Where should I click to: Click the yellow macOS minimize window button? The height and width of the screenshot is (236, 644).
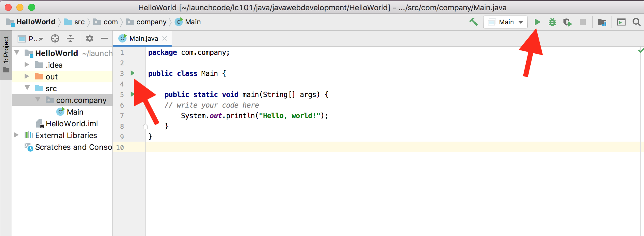(x=20, y=7)
